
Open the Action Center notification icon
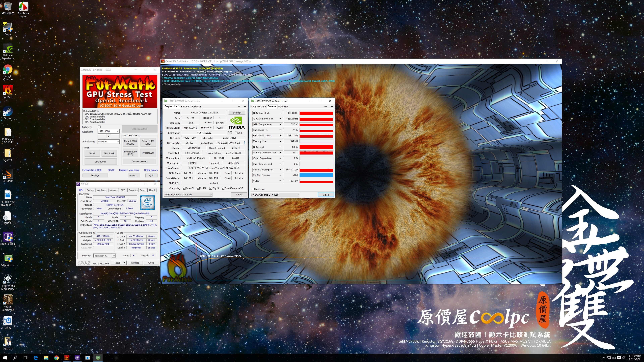(619, 358)
